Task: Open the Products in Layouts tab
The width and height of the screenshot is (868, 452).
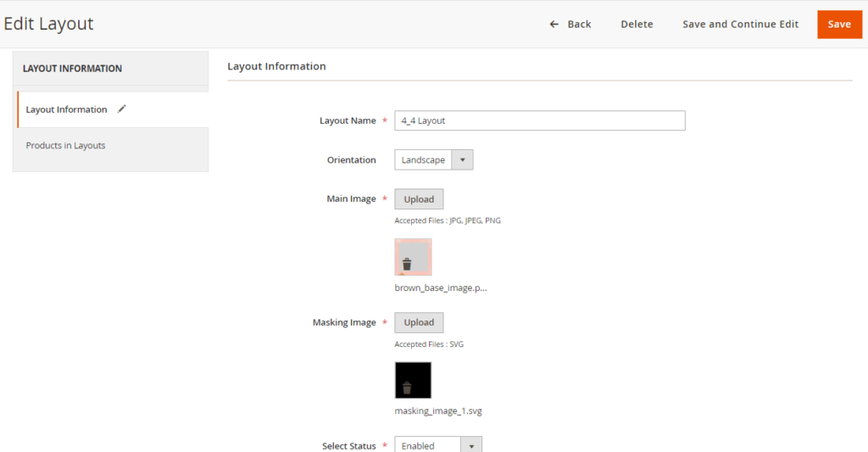Action: click(x=66, y=146)
